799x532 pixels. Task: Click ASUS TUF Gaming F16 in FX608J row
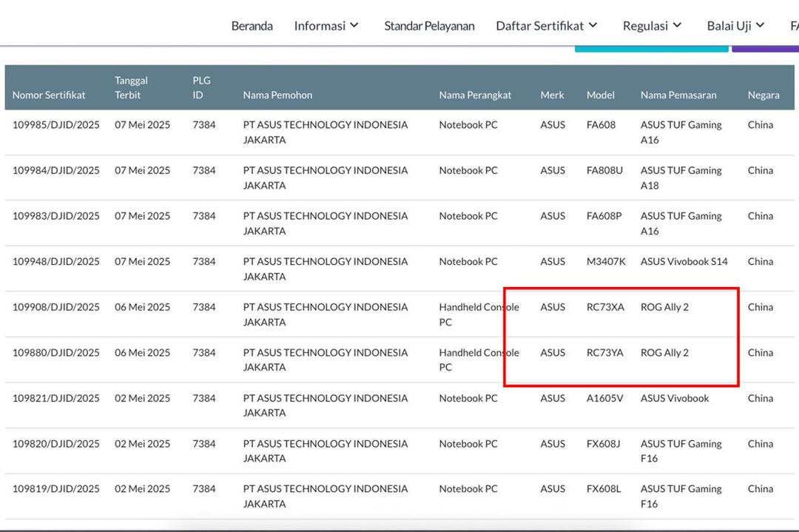point(681,451)
